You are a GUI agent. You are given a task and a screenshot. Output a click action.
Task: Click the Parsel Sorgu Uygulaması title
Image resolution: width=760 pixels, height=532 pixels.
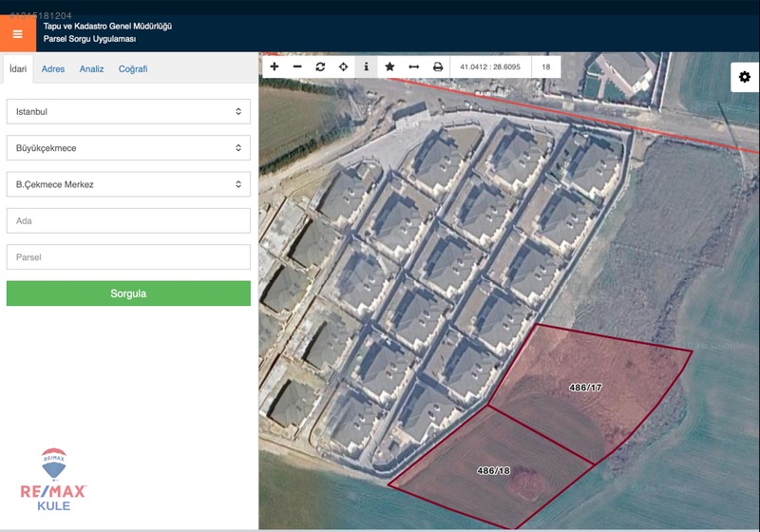[89, 39]
